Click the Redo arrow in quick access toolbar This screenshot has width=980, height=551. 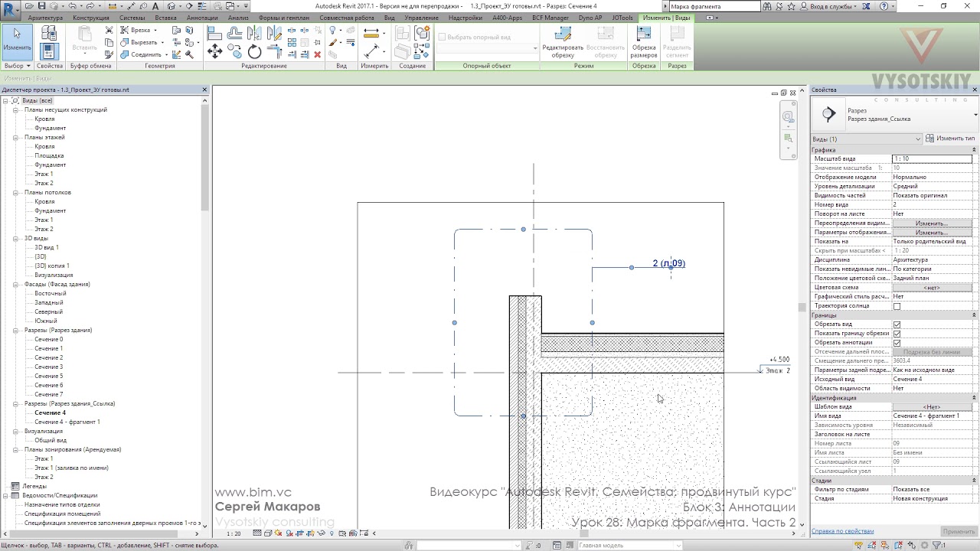pyautogui.click(x=90, y=6)
